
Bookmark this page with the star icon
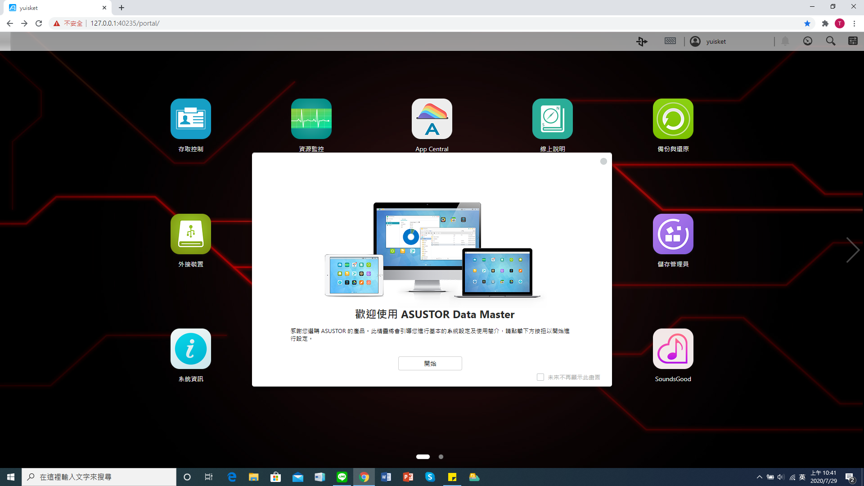tap(807, 23)
